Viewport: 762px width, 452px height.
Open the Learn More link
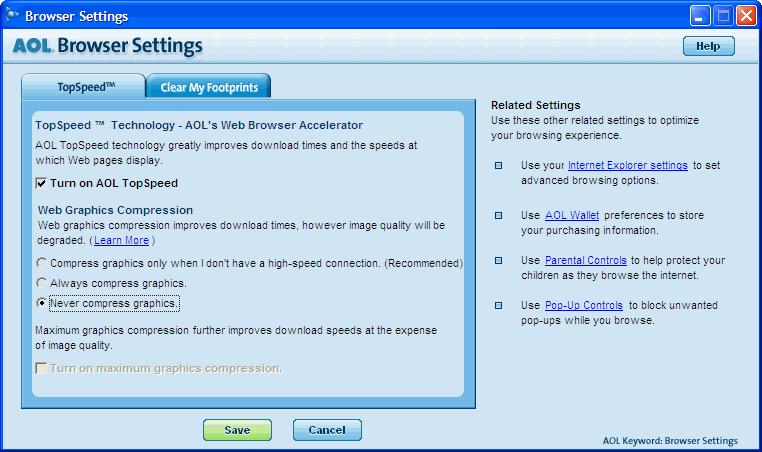pyautogui.click(x=121, y=241)
